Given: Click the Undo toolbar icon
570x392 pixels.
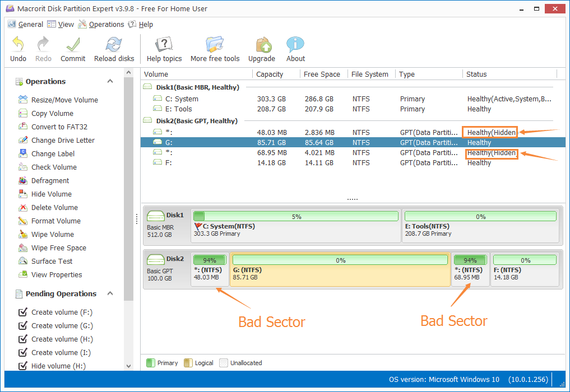Looking at the screenshot, I should 18,45.
